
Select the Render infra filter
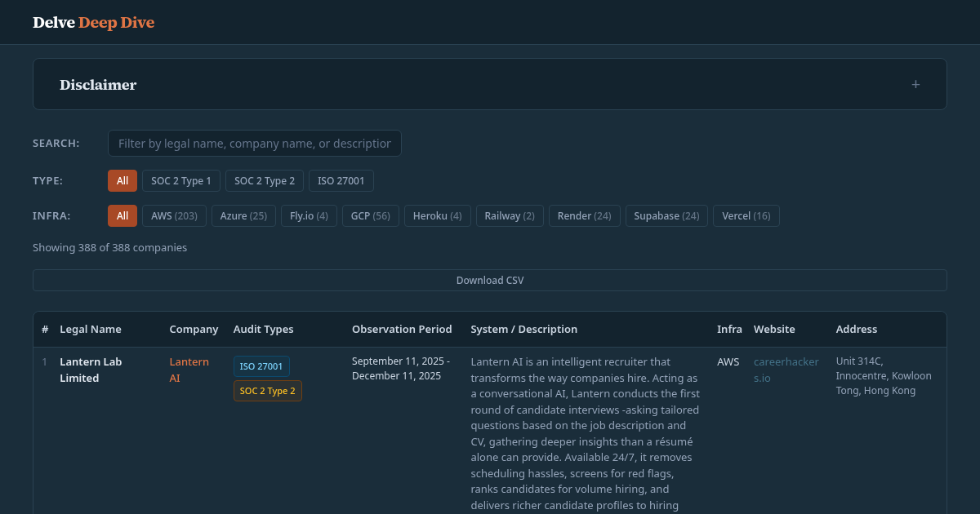tap(584, 215)
